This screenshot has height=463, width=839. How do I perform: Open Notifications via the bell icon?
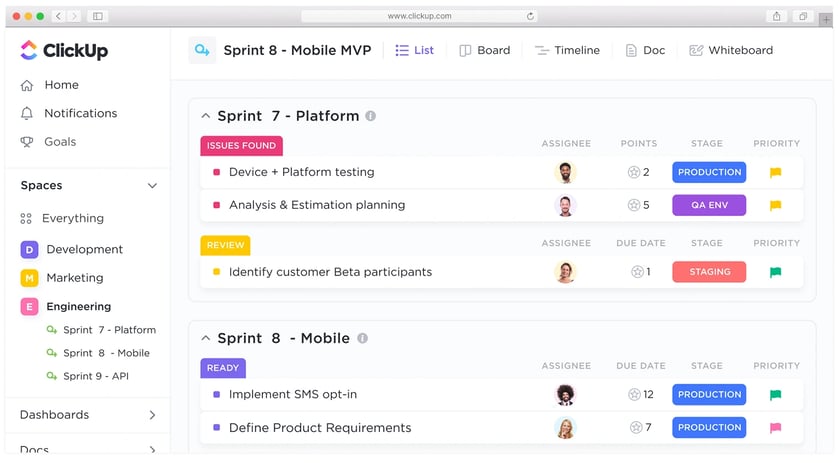tap(27, 114)
